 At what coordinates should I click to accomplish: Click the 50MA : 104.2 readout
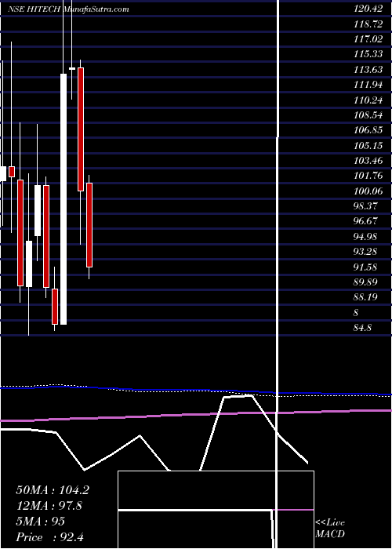(x=53, y=490)
